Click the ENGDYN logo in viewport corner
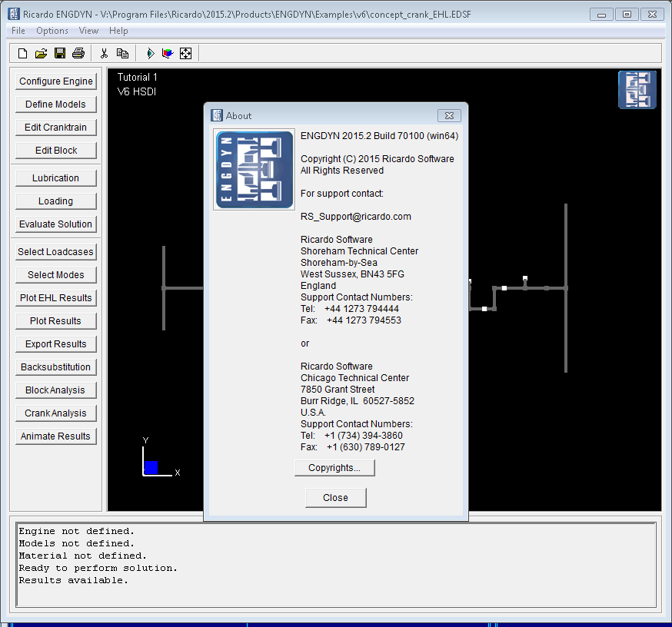Screen dimensions: 672x627 [x=637, y=90]
